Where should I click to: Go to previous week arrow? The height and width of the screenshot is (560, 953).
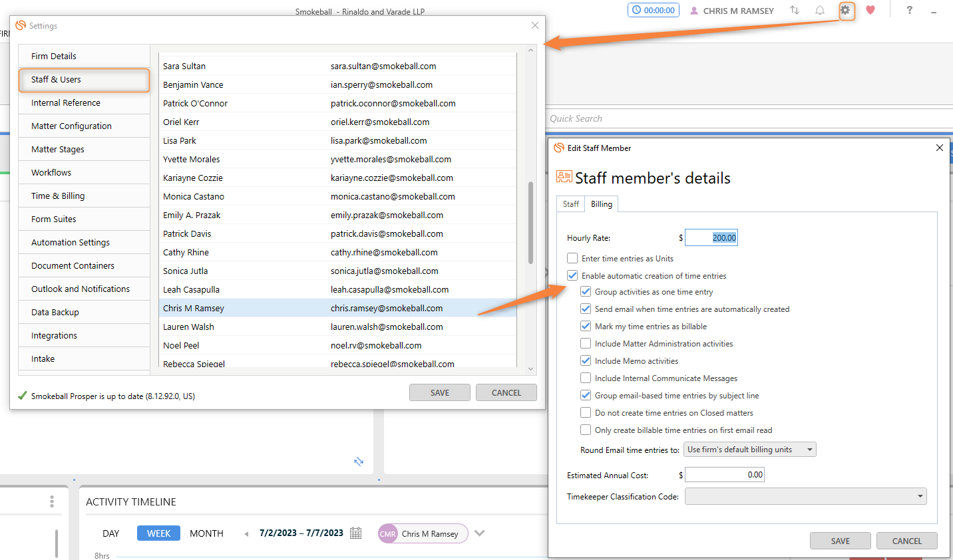tap(246, 533)
